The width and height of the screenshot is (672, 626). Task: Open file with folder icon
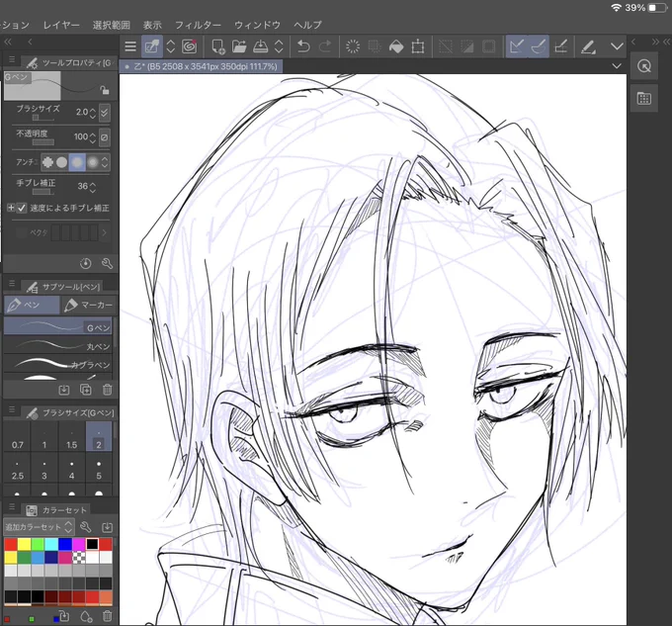pos(239,46)
